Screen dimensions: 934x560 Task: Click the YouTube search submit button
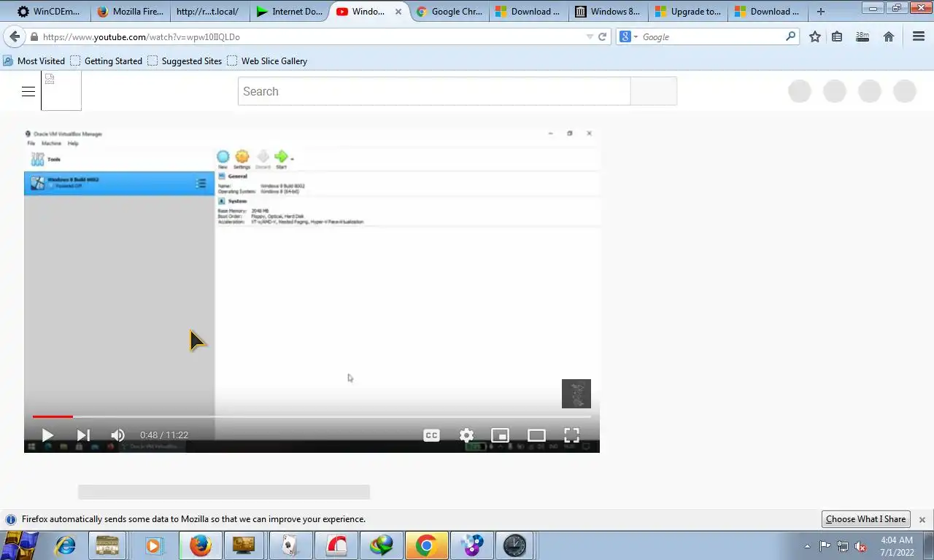tap(654, 91)
